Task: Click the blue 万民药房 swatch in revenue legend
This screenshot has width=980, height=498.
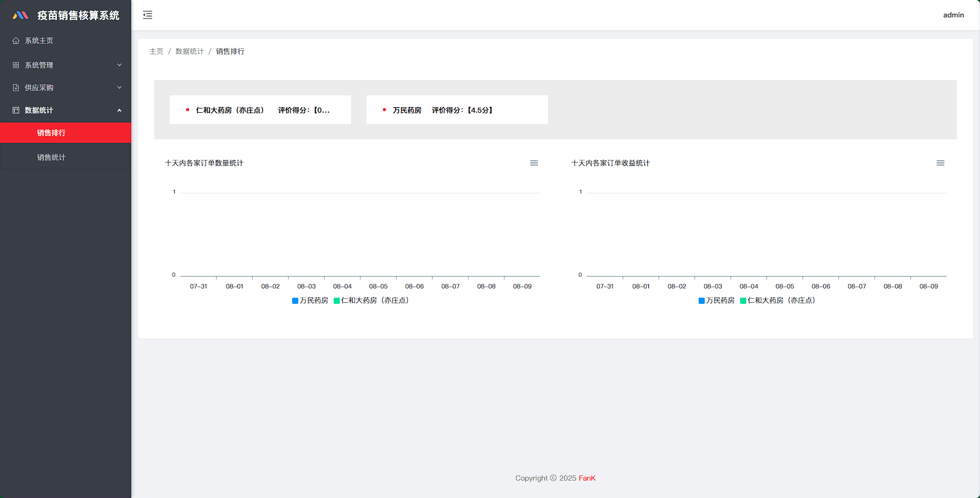Action: point(702,301)
